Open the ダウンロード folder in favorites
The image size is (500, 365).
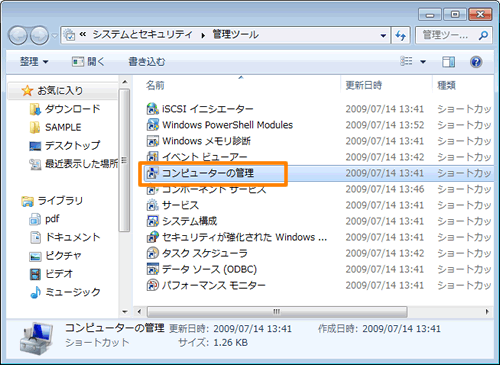pos(65,109)
